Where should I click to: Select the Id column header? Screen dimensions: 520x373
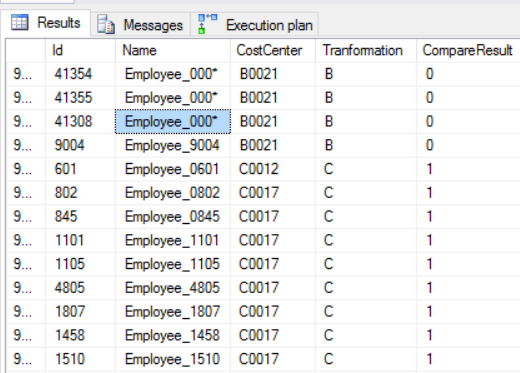80,50
